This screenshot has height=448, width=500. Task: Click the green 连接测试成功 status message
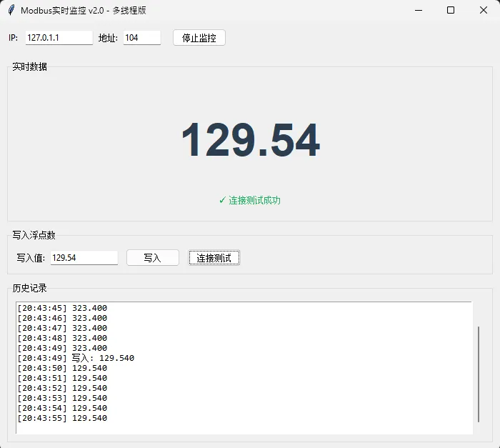click(250, 201)
